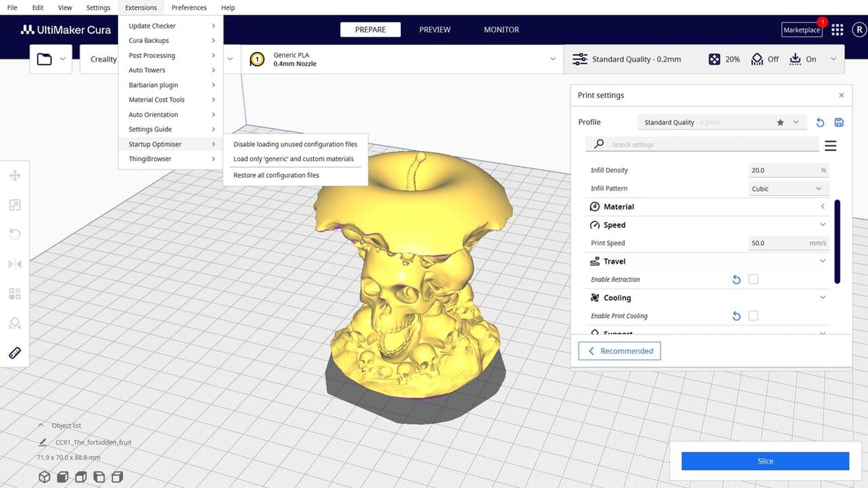Open the account avatar R icon
This screenshot has height=488, width=868.
point(859,30)
